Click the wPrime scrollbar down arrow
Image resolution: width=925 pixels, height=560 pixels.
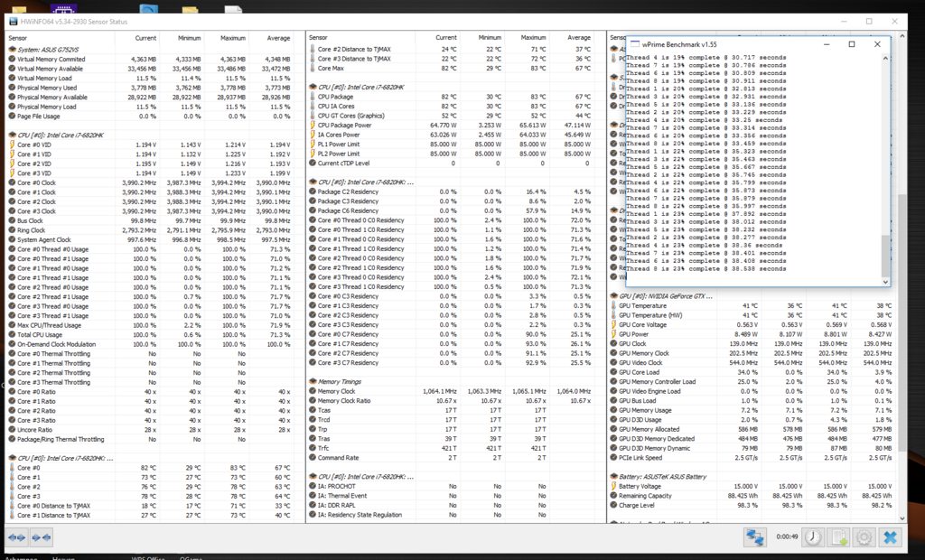pyautogui.click(x=885, y=282)
